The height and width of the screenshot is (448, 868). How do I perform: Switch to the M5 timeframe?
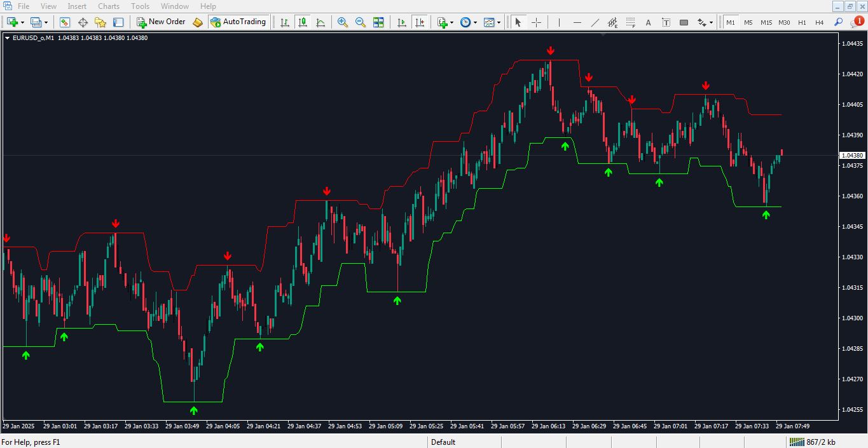click(x=748, y=22)
